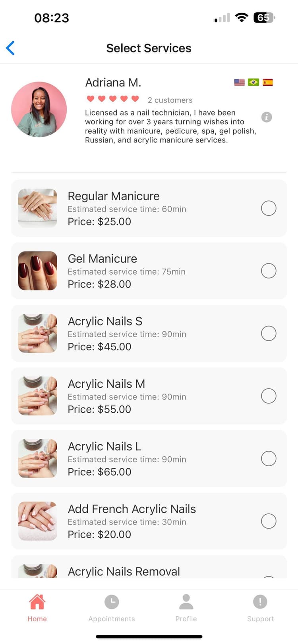The height and width of the screenshot is (644, 298).
Task: Select the Acrylic Nails M radio button
Action: point(269,396)
